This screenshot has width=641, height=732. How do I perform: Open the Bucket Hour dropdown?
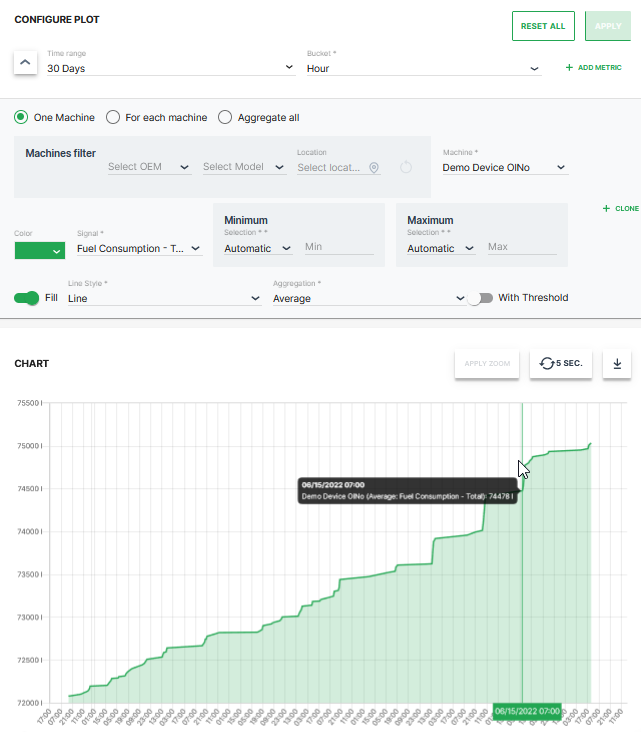[x=424, y=68]
